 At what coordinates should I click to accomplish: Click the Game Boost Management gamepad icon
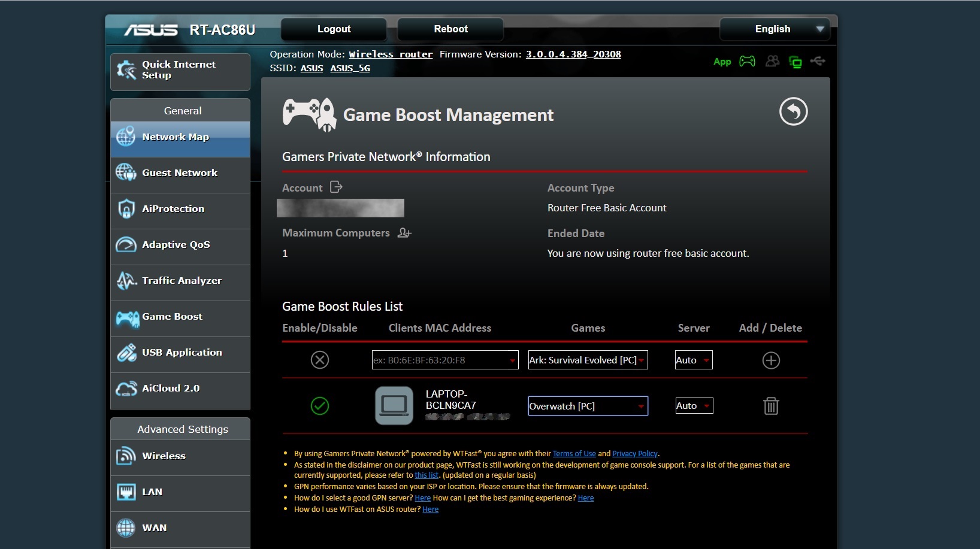(309, 114)
